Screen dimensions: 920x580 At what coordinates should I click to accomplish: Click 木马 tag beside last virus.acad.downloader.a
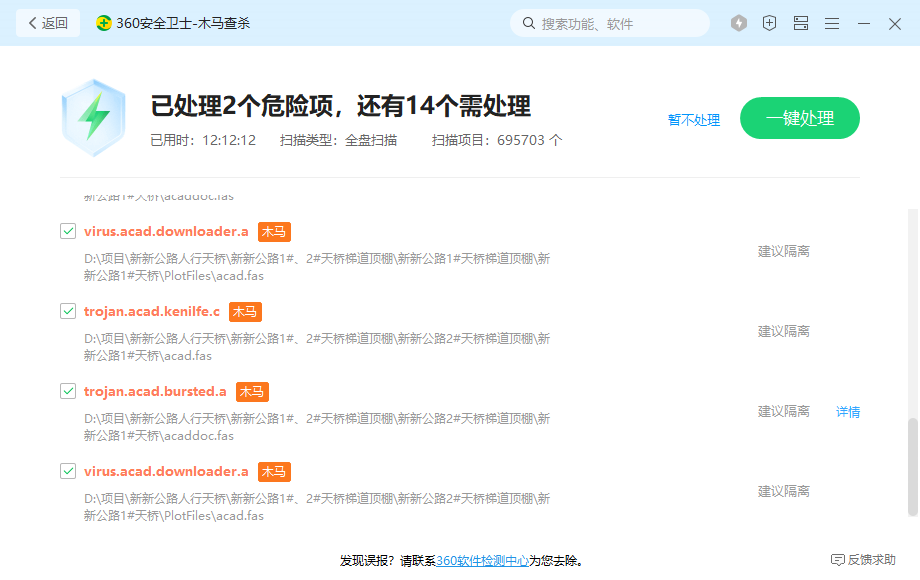click(x=274, y=472)
